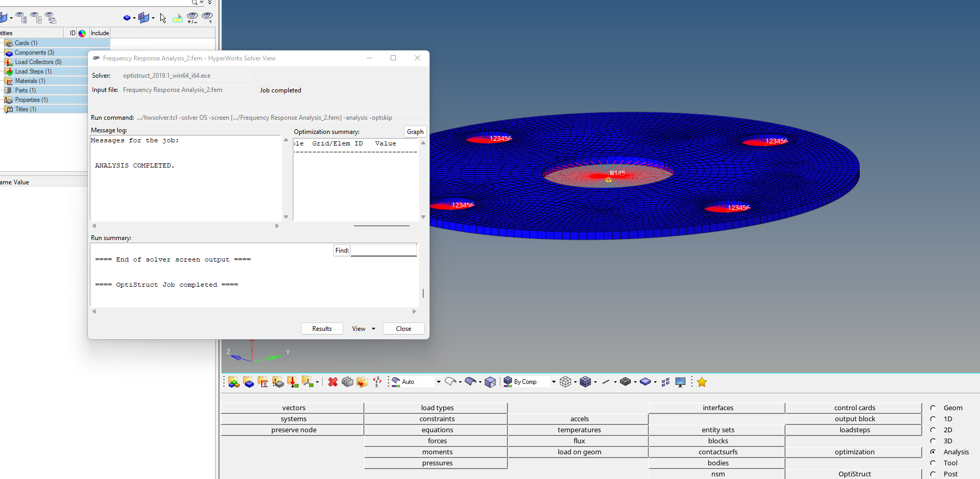This screenshot has width=980, height=479.
Task: Click the Load Collectors folder toolbar icon
Action: coord(293,382)
